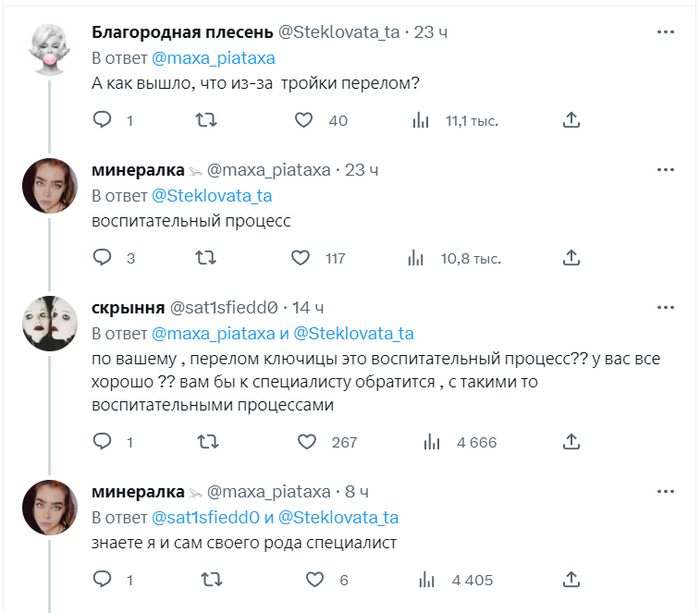700x613 pixels.
Task: Open @sat1sfiedd0 mention in last tweet
Action: point(205,517)
